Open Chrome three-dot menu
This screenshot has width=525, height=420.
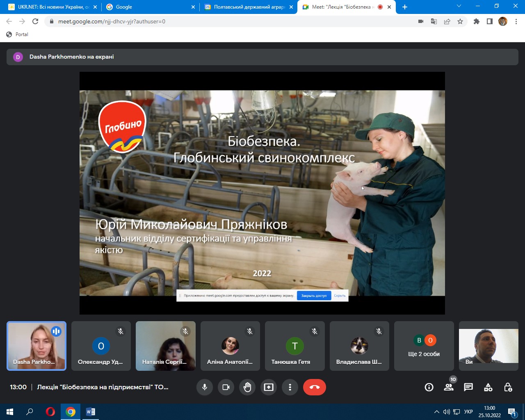(x=516, y=21)
